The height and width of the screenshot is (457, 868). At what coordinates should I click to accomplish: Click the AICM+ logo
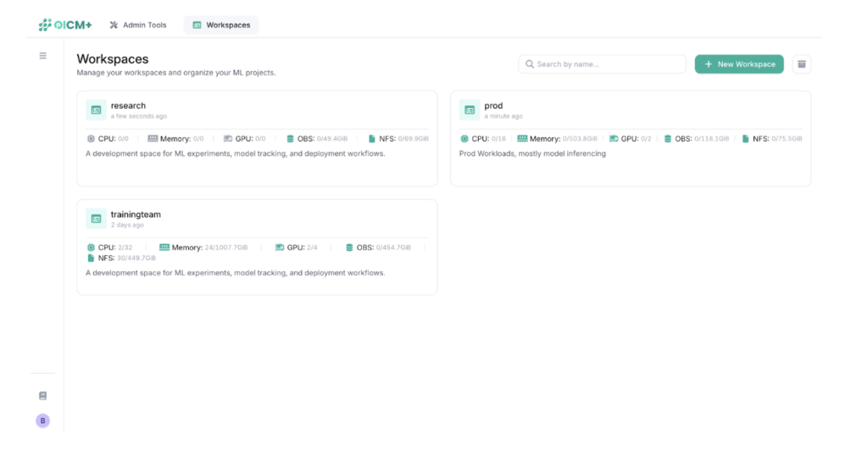coord(65,25)
